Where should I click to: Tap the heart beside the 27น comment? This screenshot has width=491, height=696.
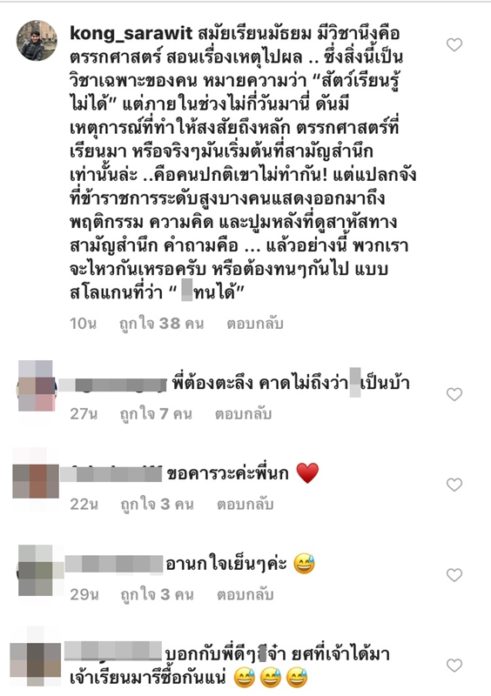pos(454,394)
